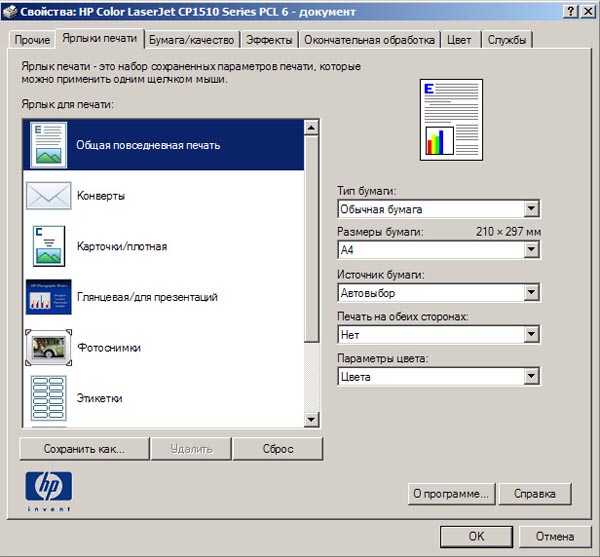Click the Глянцевая/для презентаций shortcut icon
The width and height of the screenshot is (600, 557).
coord(48,297)
